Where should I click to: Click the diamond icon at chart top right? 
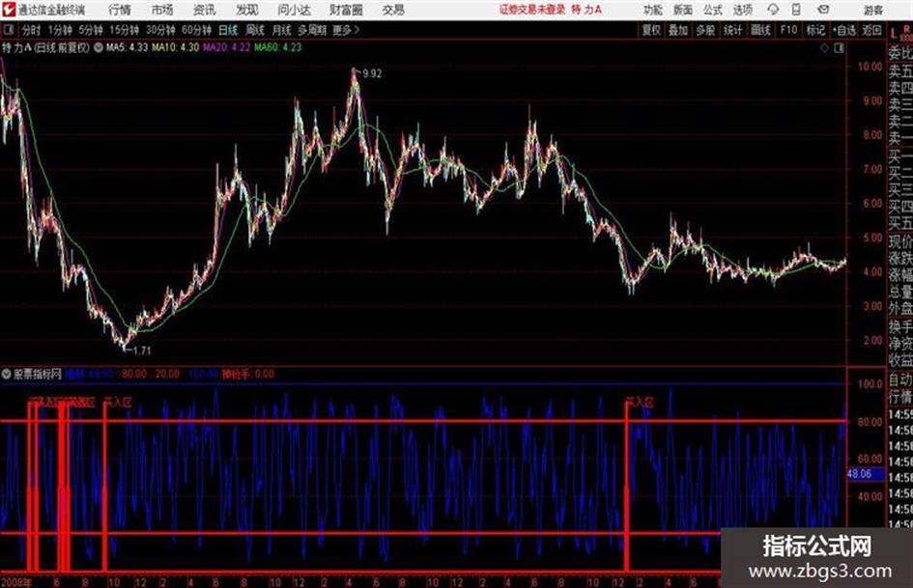click(x=824, y=48)
